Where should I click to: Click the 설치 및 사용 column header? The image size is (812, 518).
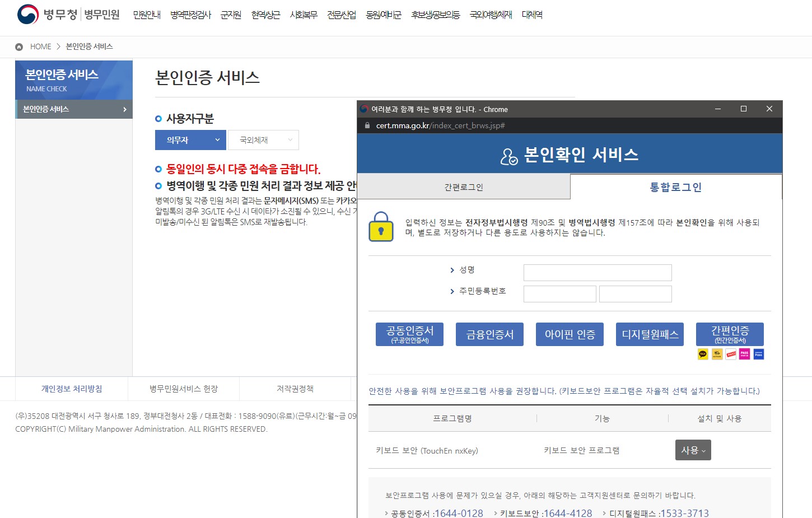point(719,418)
